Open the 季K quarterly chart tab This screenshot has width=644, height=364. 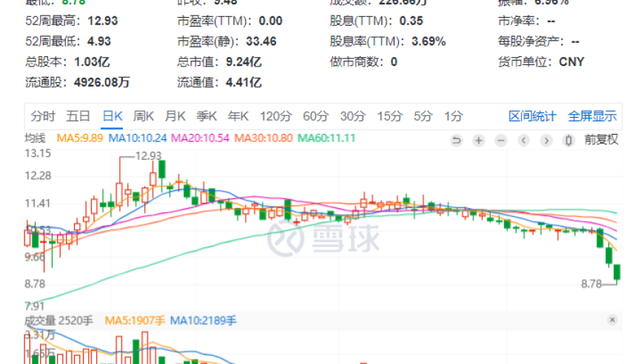[207, 116]
